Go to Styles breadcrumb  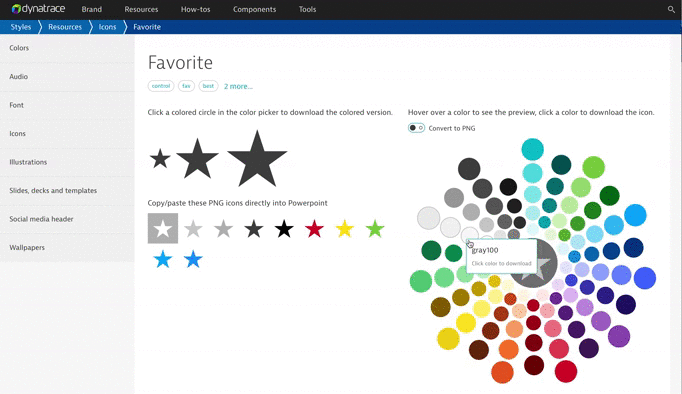20,27
